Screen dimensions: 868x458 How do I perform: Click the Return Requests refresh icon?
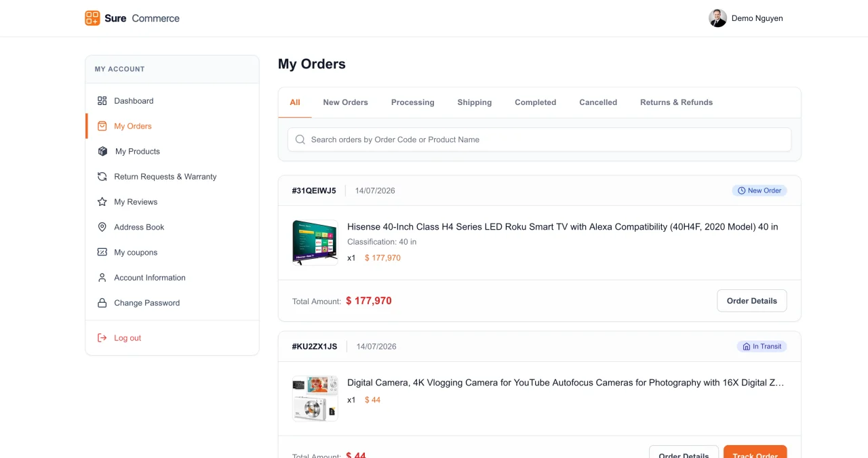click(102, 177)
